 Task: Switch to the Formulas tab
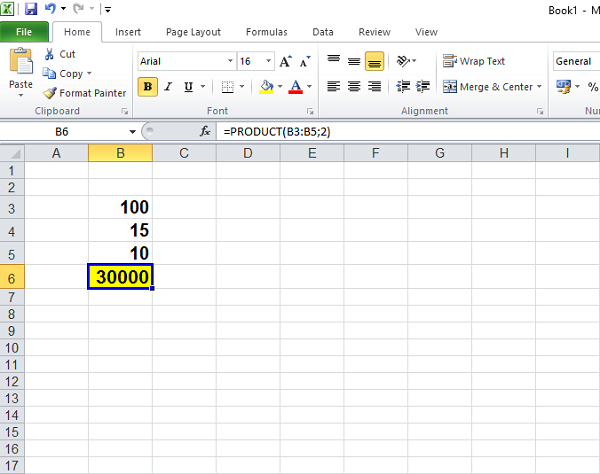click(x=266, y=32)
